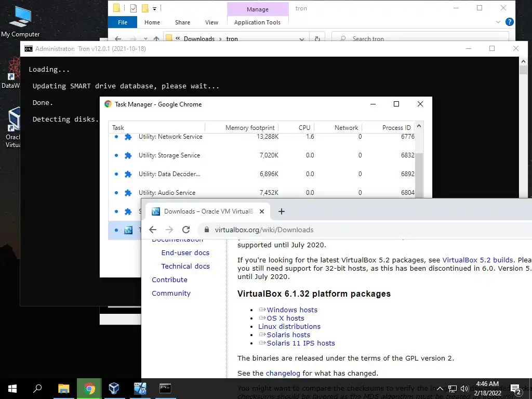Refresh the tron folder in Explorer

[317, 38]
